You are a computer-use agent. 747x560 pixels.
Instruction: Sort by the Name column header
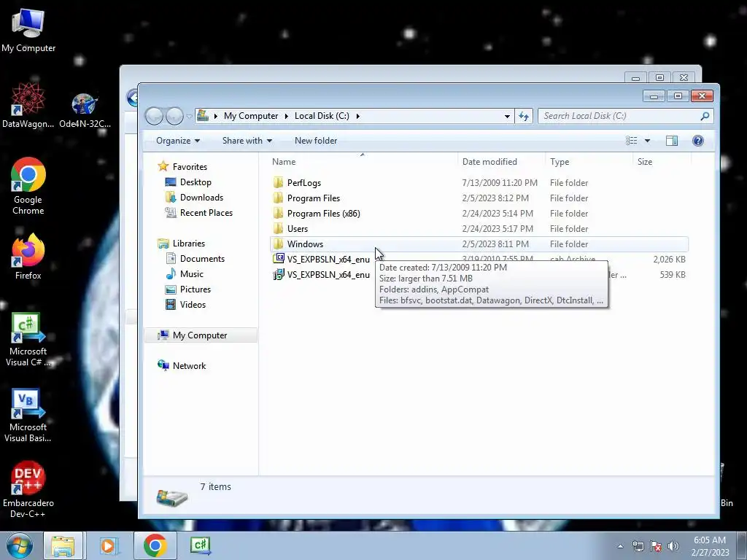[x=362, y=161]
